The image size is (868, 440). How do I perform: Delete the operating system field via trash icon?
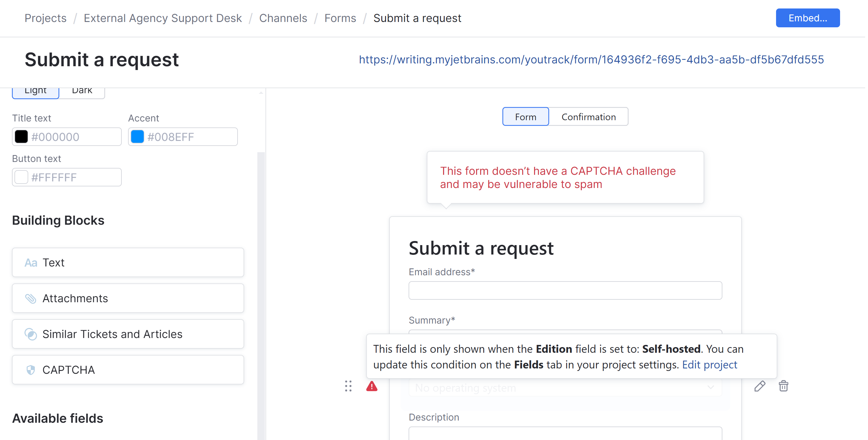point(783,386)
